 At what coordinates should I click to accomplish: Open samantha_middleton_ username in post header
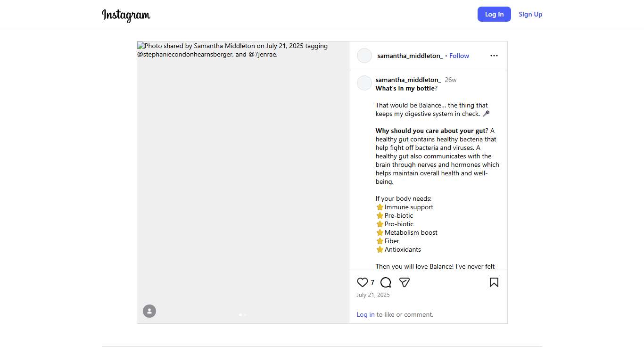point(410,56)
